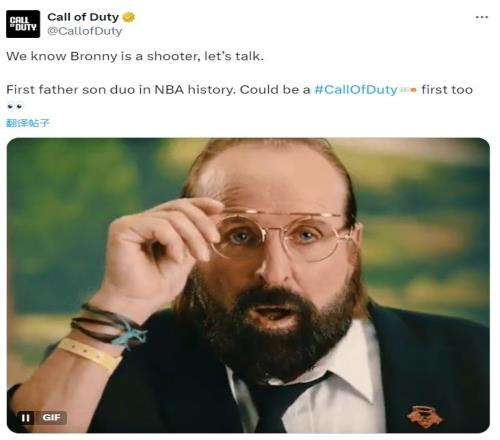The image size is (500, 440).
Task: Open the Call of Duty display name
Action: tap(83, 17)
